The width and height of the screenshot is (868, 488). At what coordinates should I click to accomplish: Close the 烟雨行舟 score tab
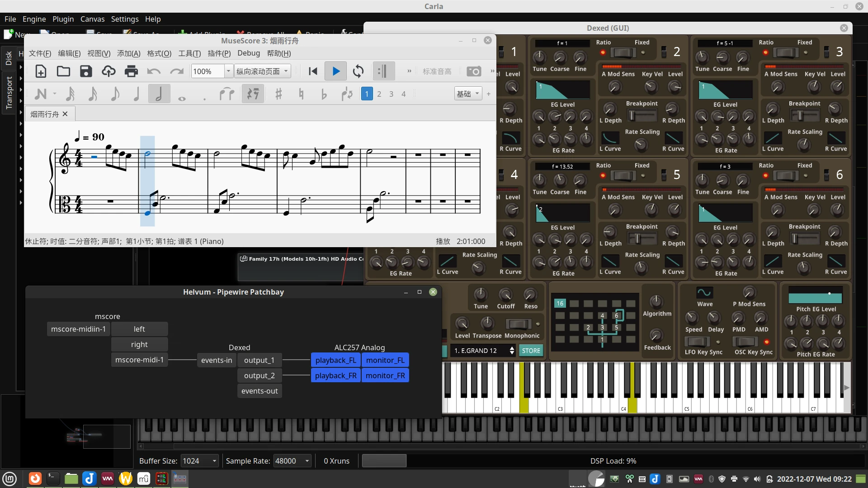[65, 114]
